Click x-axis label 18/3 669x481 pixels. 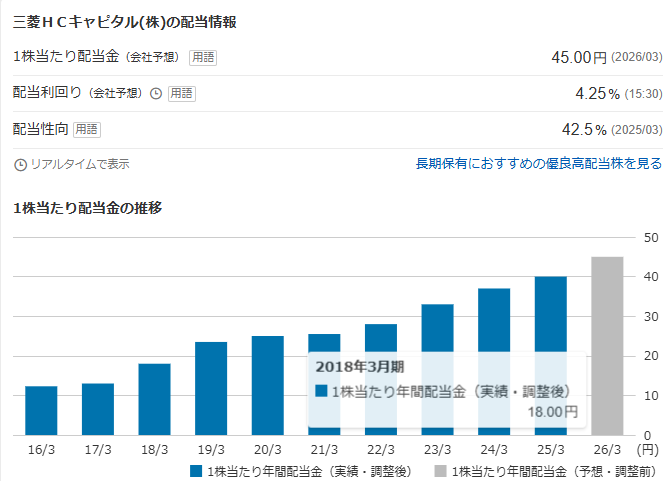154,450
